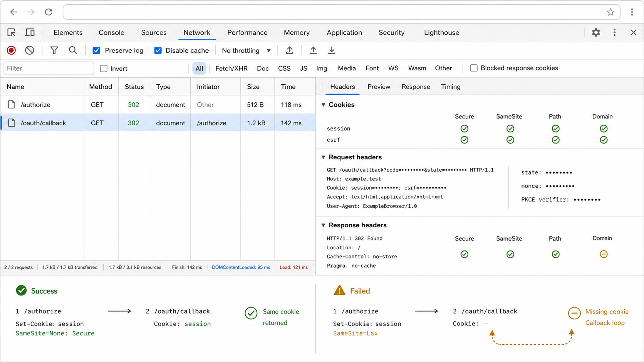The image size is (644, 362).
Task: Open network conditions icon
Action: (290, 50)
